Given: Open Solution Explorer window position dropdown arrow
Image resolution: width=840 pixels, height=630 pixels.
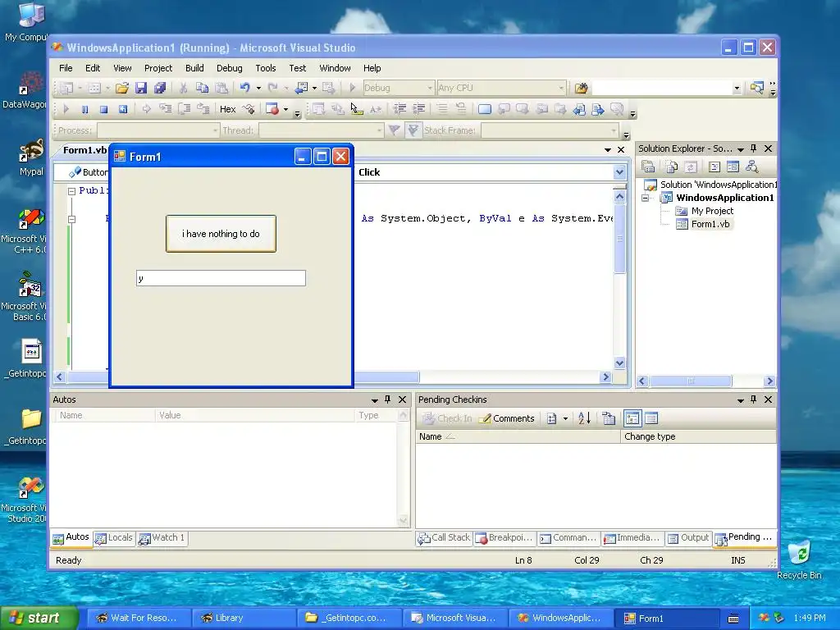Looking at the screenshot, I should [741, 149].
